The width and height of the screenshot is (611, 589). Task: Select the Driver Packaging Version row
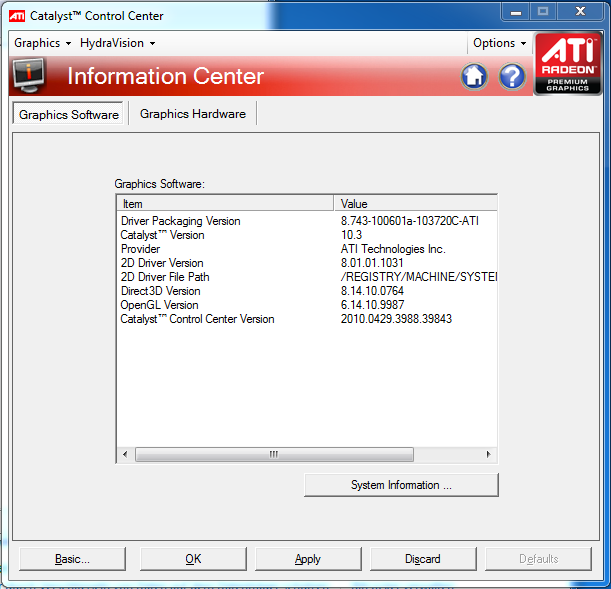[307, 221]
